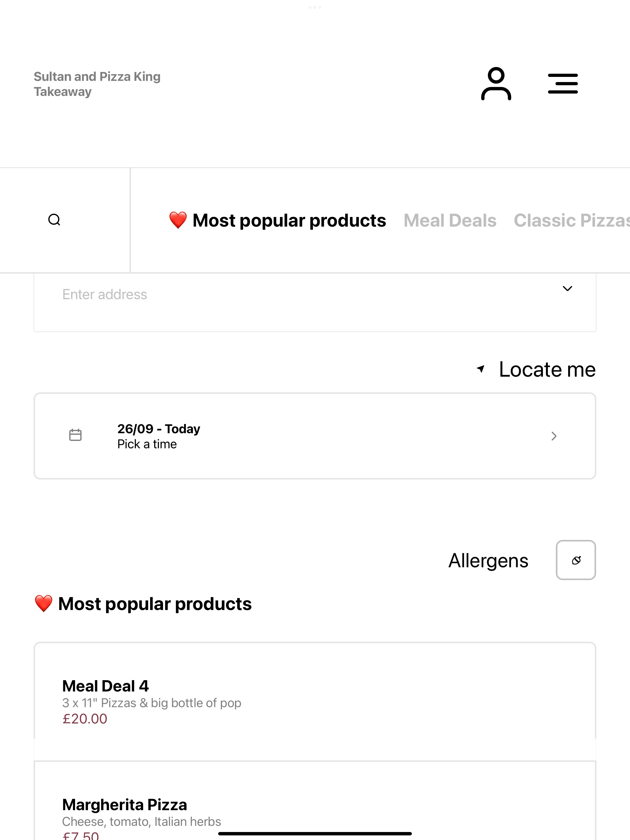Screen dimensions: 630x840
Task: Expand the address dropdown chevron
Action: click(567, 289)
